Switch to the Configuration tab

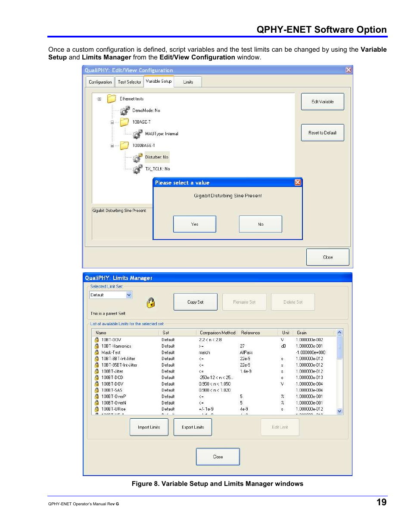(100, 82)
